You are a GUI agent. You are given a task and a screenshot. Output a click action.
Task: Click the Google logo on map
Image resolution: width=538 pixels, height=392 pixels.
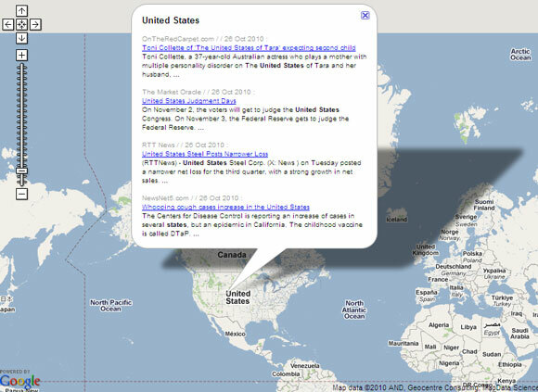pos(19,381)
